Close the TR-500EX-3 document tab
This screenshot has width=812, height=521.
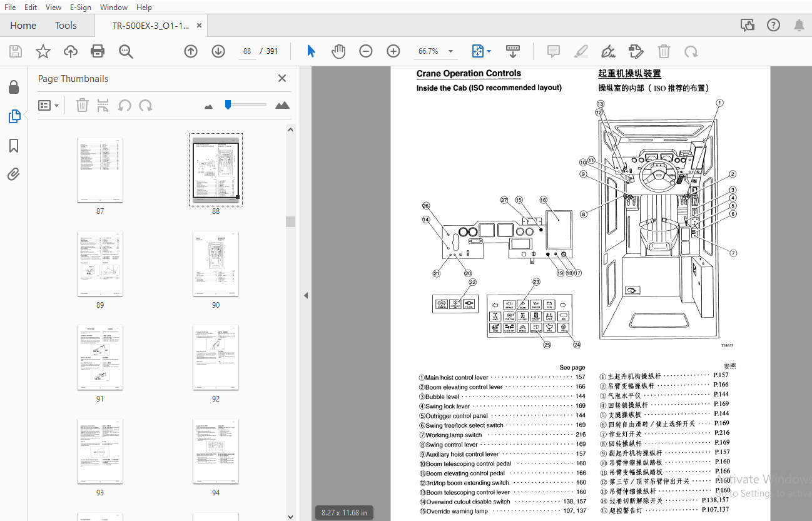[200, 26]
